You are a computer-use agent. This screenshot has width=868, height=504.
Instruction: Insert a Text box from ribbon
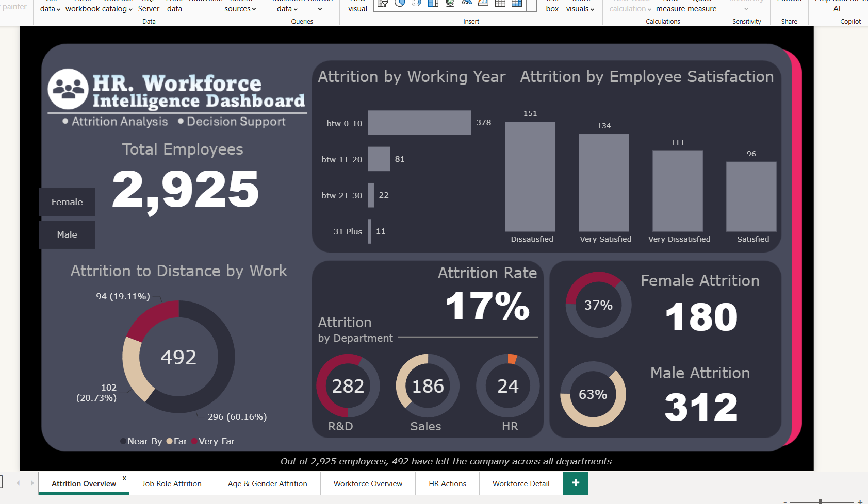coord(552,6)
